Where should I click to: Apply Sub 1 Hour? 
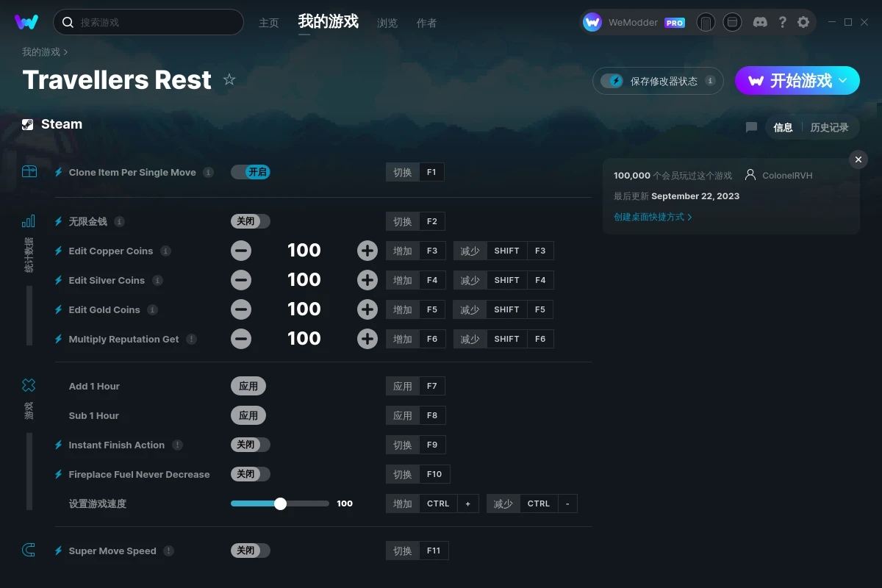click(248, 415)
